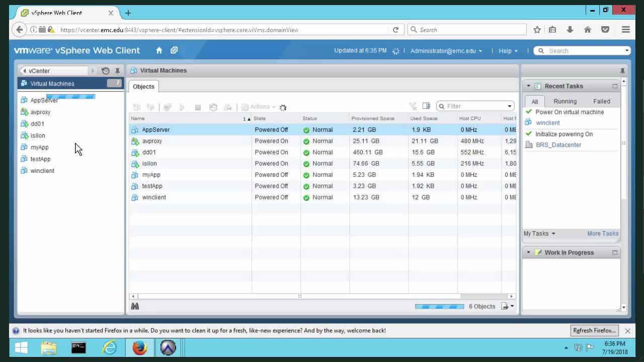Open the Help dropdown menu
Viewport: 644px width, 362px height.
click(508, 51)
